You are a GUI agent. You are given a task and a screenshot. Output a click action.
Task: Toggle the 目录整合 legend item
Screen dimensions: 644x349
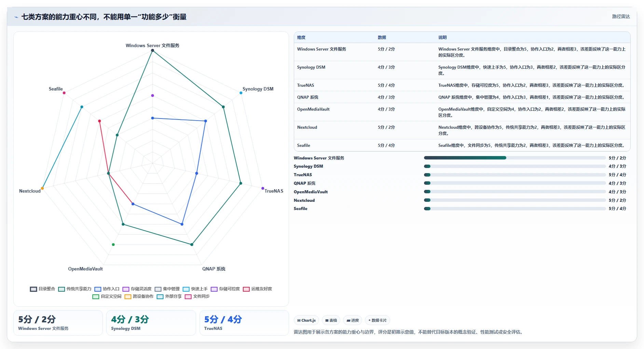click(42, 289)
